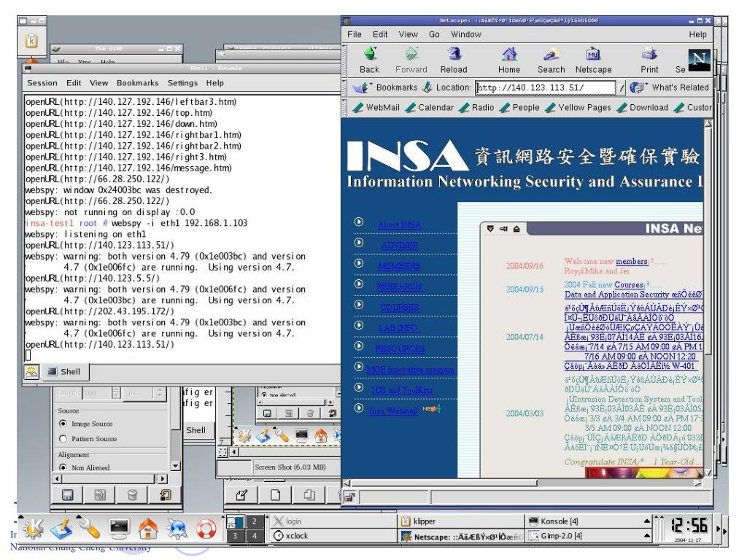Switch to virtual desktop 3 in pager
Viewport: 747px width, 560px height.
tap(235, 536)
